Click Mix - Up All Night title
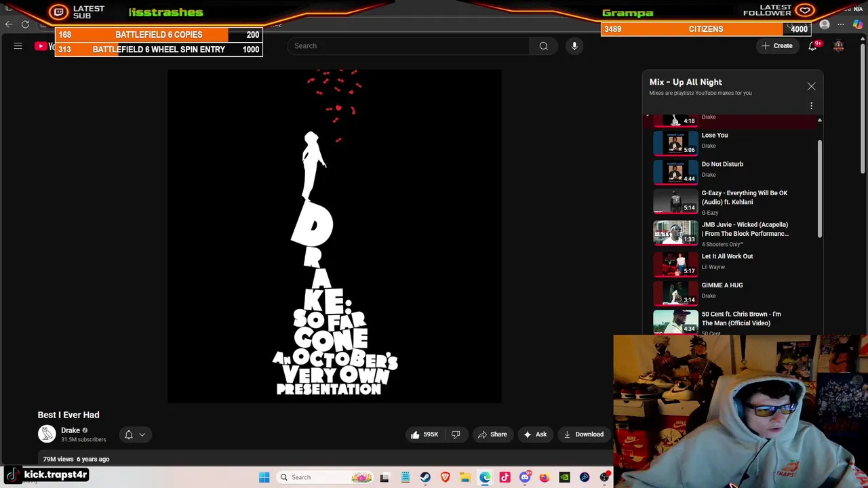The width and height of the screenshot is (868, 488). tap(686, 82)
